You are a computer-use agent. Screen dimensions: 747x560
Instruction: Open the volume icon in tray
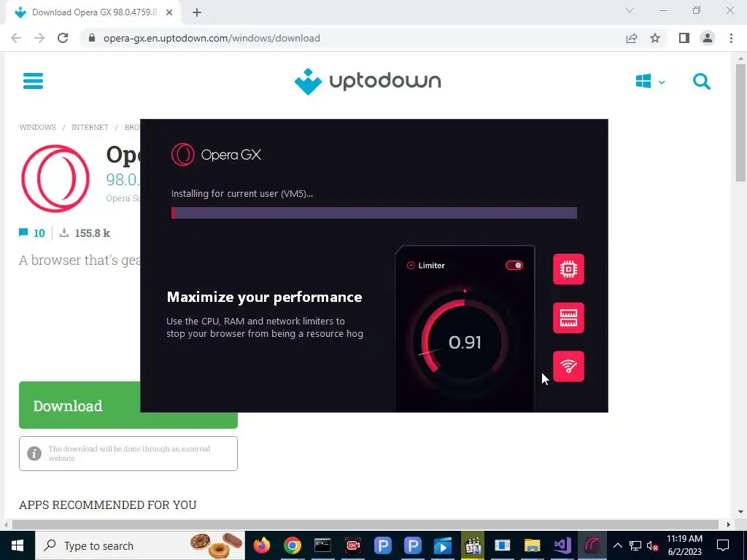(x=653, y=545)
